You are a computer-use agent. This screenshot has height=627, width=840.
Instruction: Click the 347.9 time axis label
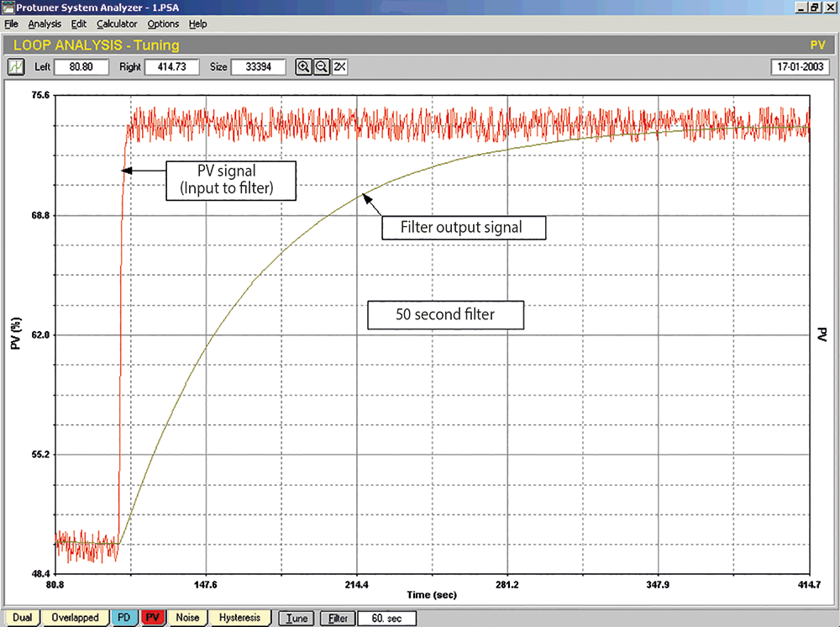tap(658, 585)
